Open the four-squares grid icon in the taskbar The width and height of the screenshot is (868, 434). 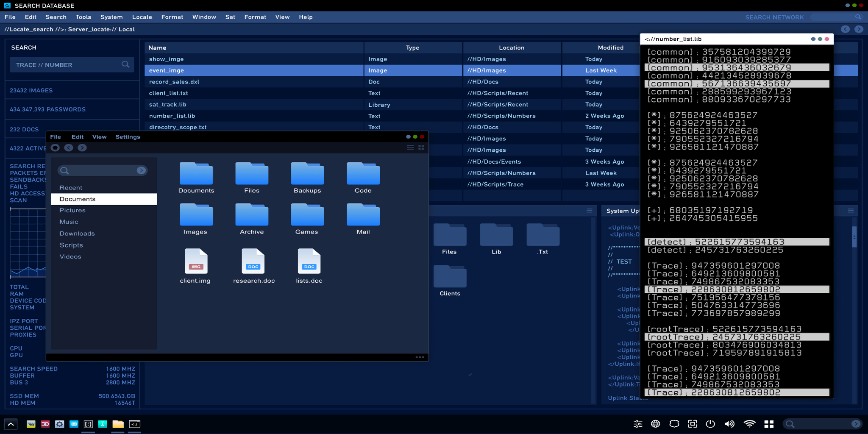[769, 424]
